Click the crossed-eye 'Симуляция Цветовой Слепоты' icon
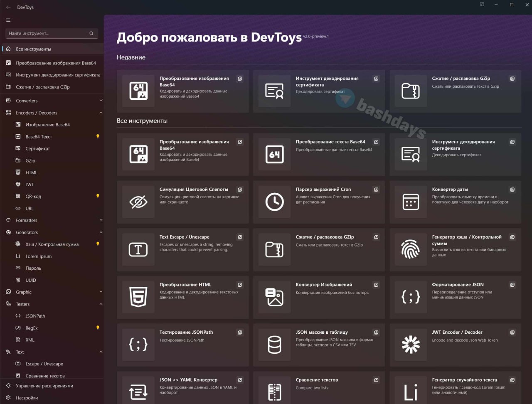This screenshot has width=532, height=404. [x=138, y=202]
